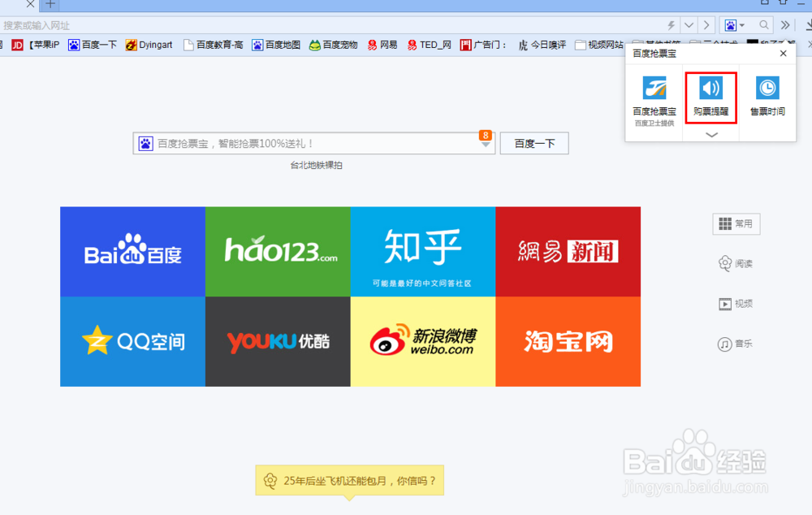Open 售票时间 clock icon
This screenshot has width=812, height=515.
click(x=767, y=88)
